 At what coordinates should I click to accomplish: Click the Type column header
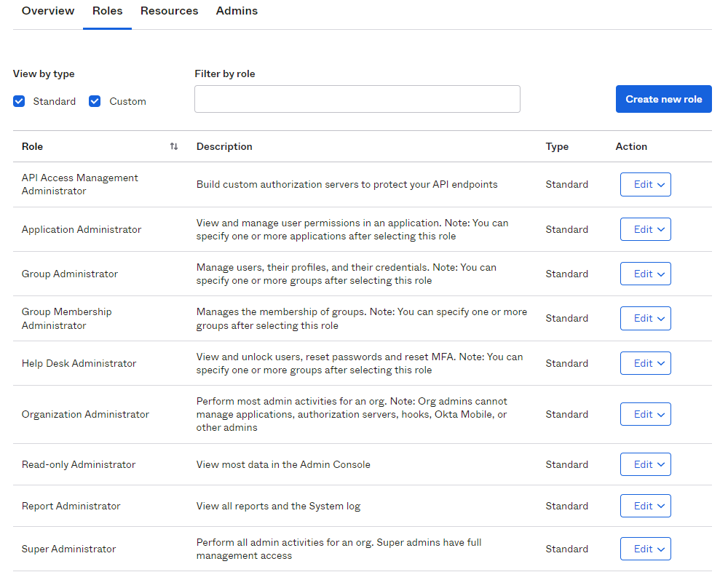557,146
